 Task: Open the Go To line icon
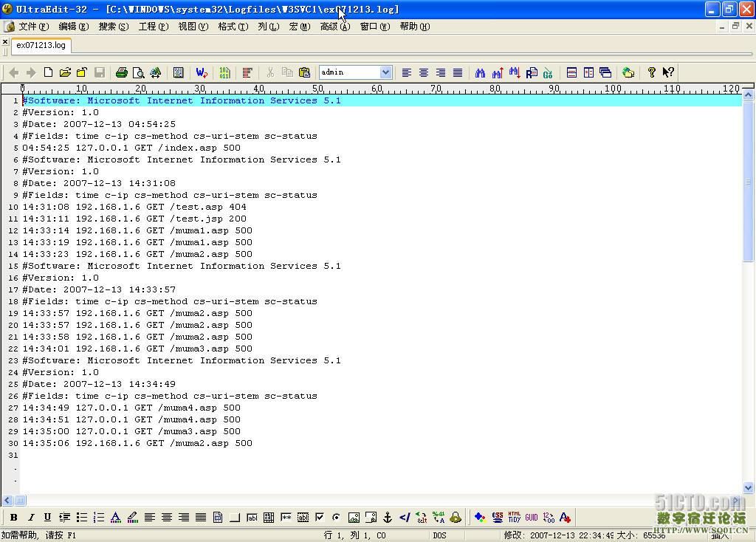(x=548, y=72)
